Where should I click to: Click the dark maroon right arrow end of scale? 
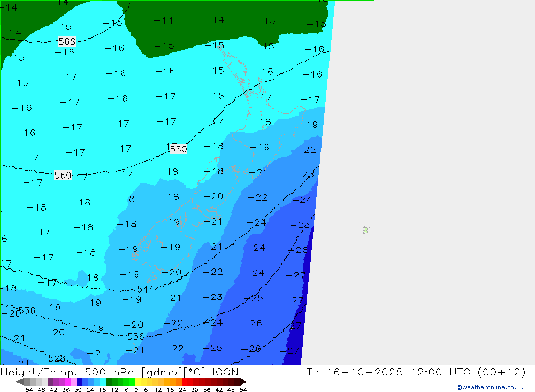click(243, 382)
